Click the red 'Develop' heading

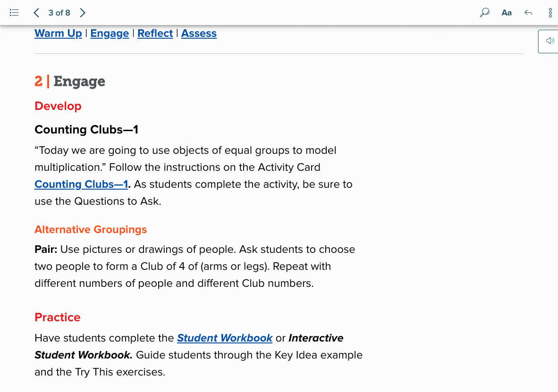tap(58, 106)
